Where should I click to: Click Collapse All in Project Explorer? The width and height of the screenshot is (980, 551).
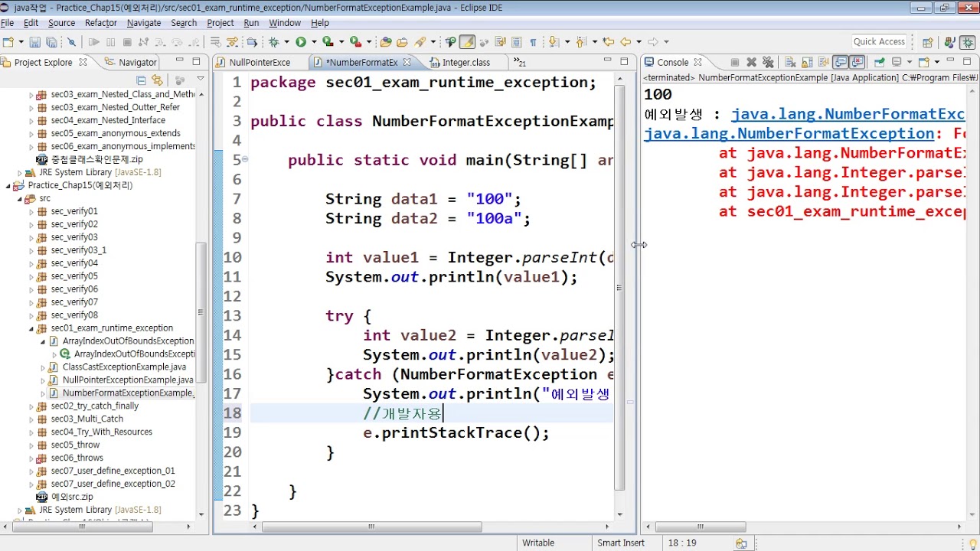141,80
